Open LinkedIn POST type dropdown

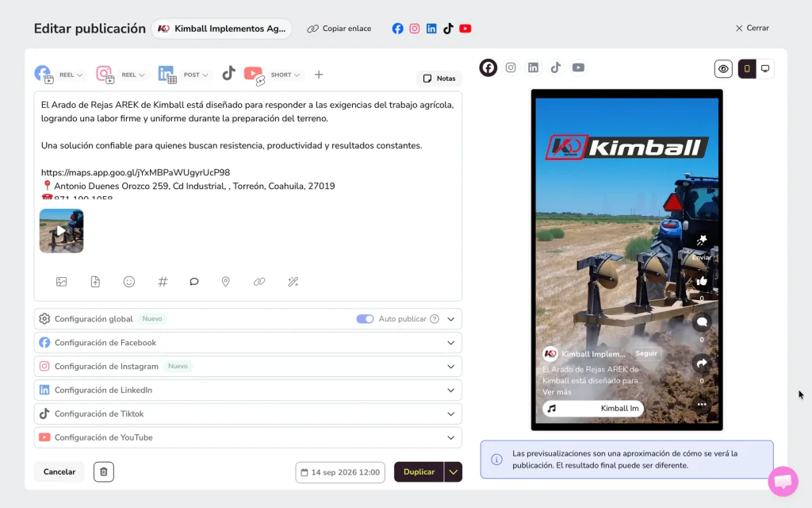(196, 75)
